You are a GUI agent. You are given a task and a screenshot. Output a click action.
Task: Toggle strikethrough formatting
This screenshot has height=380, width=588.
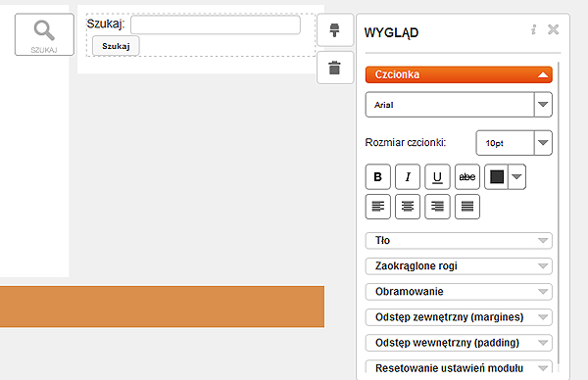click(x=467, y=177)
